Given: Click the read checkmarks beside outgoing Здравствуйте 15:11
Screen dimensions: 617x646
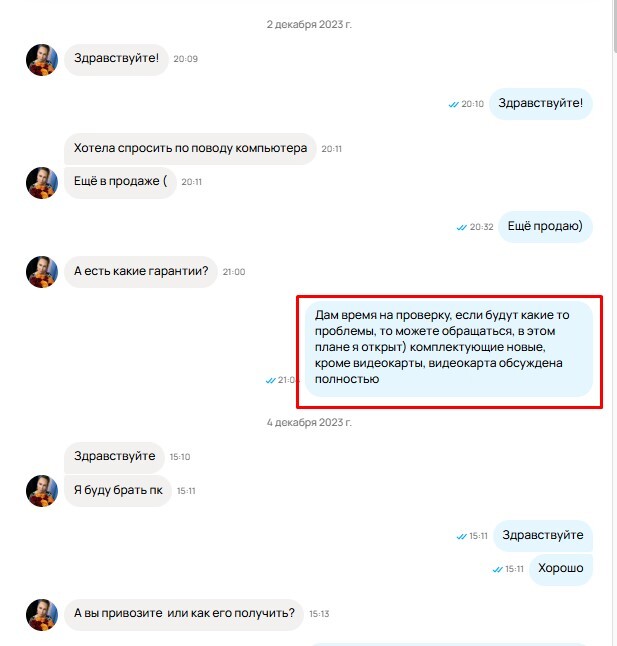Looking at the screenshot, I should click(461, 536).
